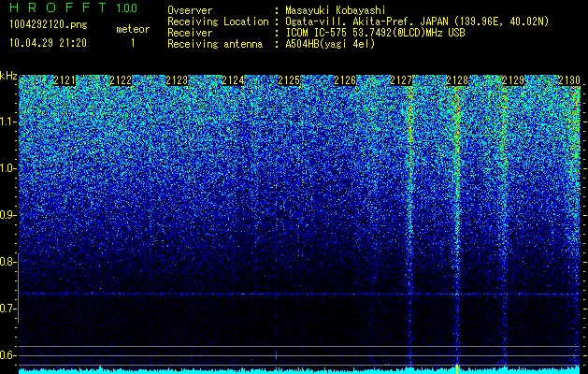Click the yellow meteor marker on the power graph
This screenshot has width=588, height=374.
tap(457, 368)
